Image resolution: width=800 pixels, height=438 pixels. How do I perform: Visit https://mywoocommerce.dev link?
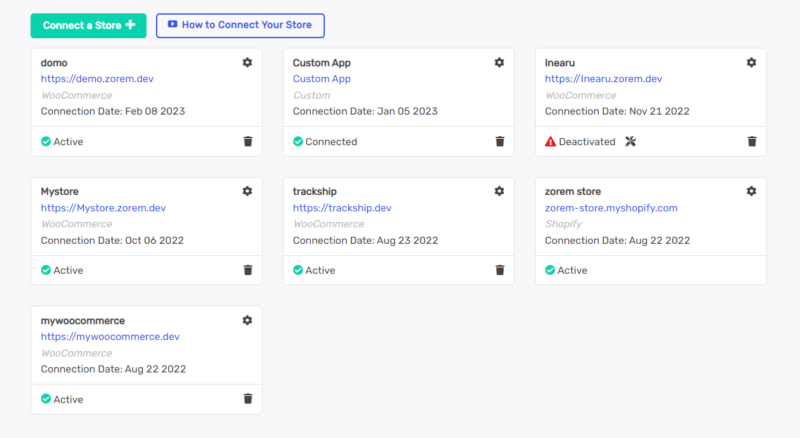(x=110, y=336)
